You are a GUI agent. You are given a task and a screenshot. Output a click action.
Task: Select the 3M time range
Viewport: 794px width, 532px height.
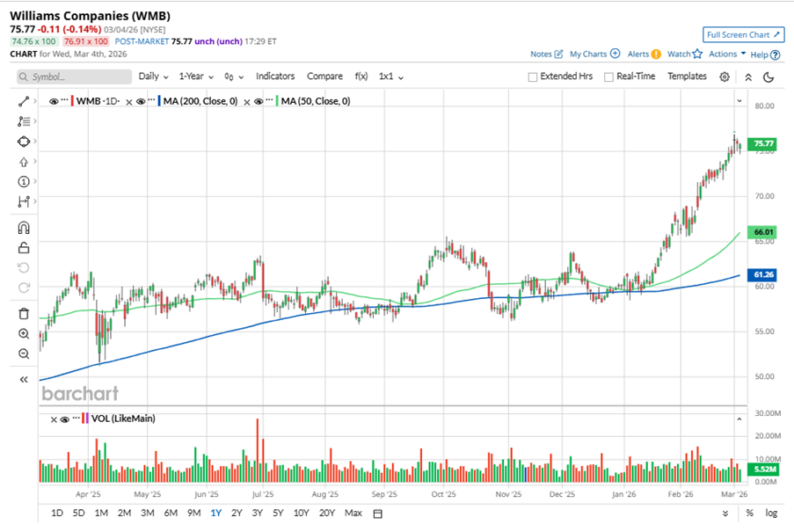pyautogui.click(x=148, y=514)
